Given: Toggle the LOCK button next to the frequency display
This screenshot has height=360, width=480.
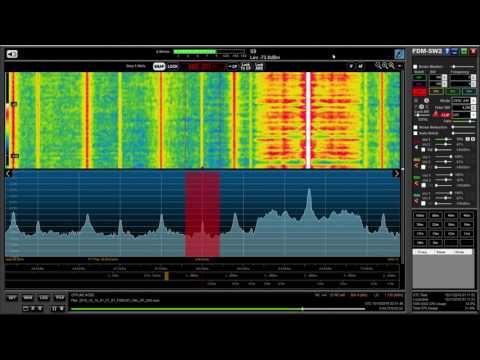Looking at the screenshot, I should 173,66.
